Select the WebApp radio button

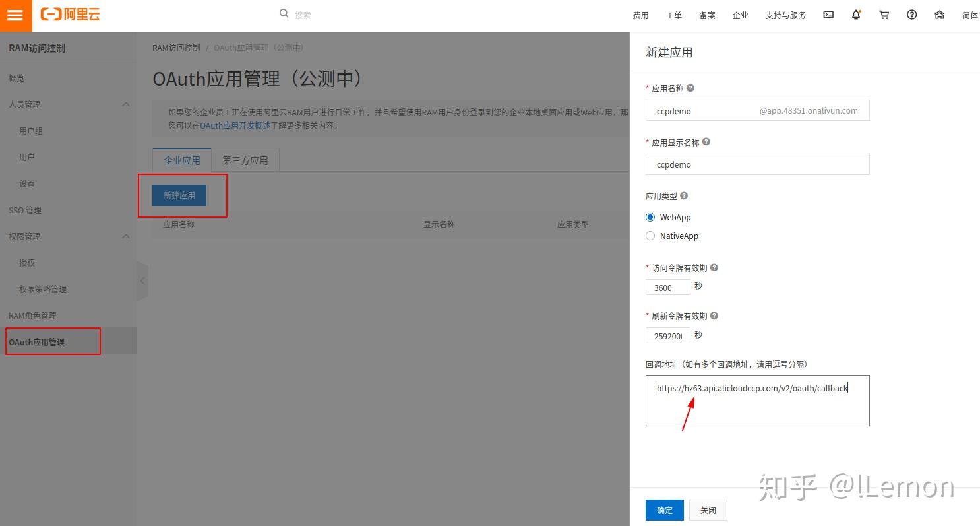point(650,217)
